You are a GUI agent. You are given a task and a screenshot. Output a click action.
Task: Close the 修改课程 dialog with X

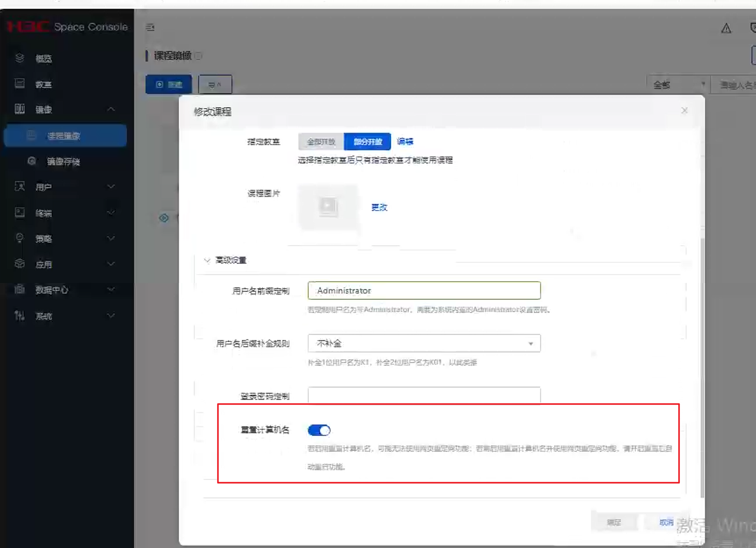(684, 111)
